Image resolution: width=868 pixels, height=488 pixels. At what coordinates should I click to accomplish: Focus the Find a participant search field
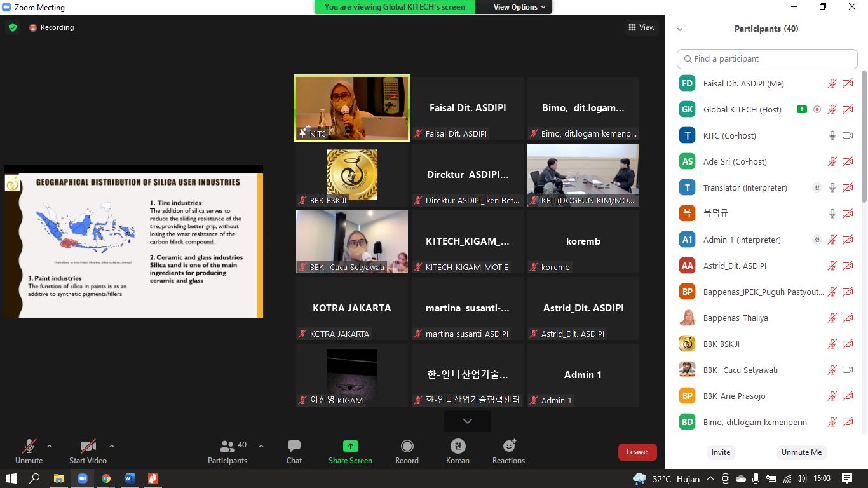[767, 58]
